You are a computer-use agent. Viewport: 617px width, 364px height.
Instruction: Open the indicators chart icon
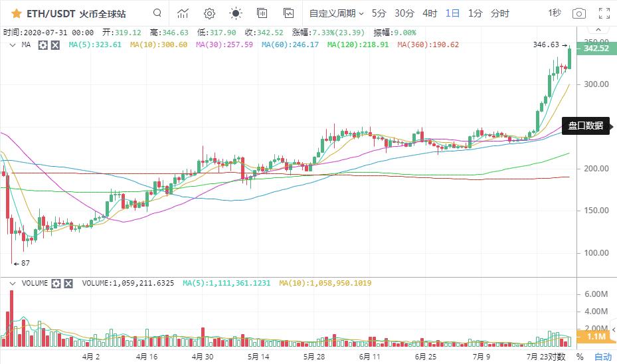click(x=183, y=13)
